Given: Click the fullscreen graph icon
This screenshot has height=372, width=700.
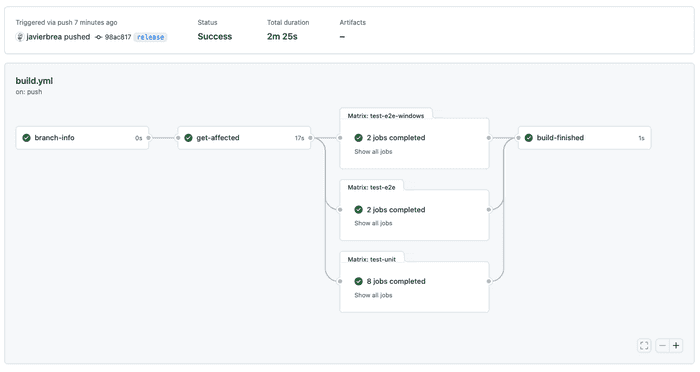Looking at the screenshot, I should point(644,345).
